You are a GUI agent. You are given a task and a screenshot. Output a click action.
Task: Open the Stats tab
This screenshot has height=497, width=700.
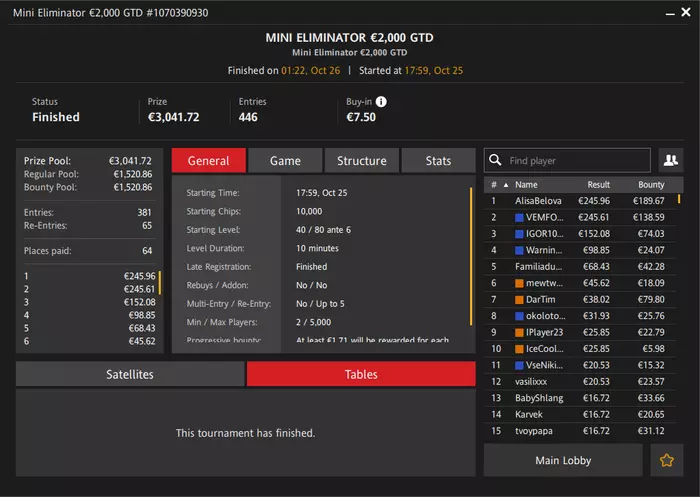(x=438, y=160)
